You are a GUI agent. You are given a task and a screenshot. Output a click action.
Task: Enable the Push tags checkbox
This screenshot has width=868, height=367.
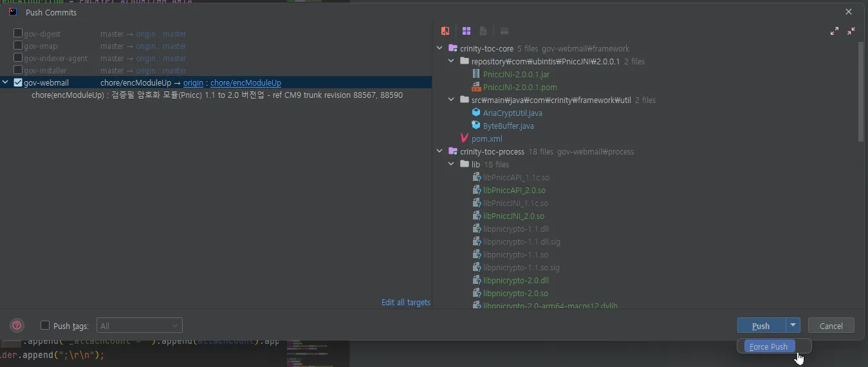coord(45,326)
